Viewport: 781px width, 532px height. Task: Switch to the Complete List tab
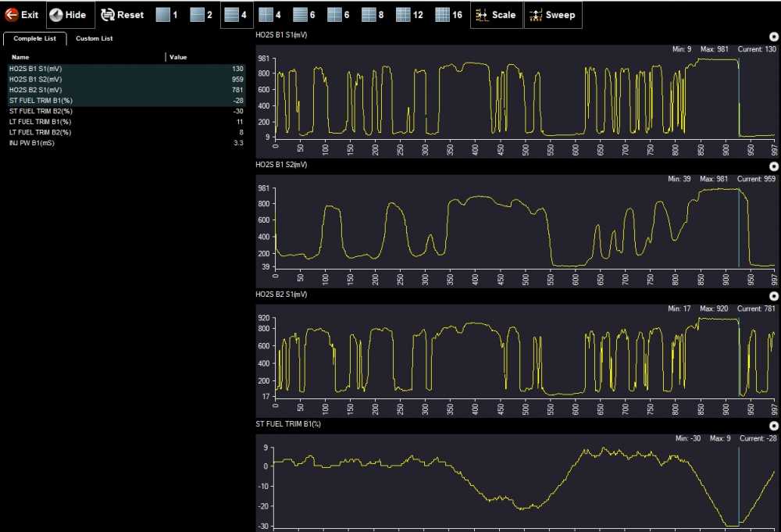coord(34,38)
